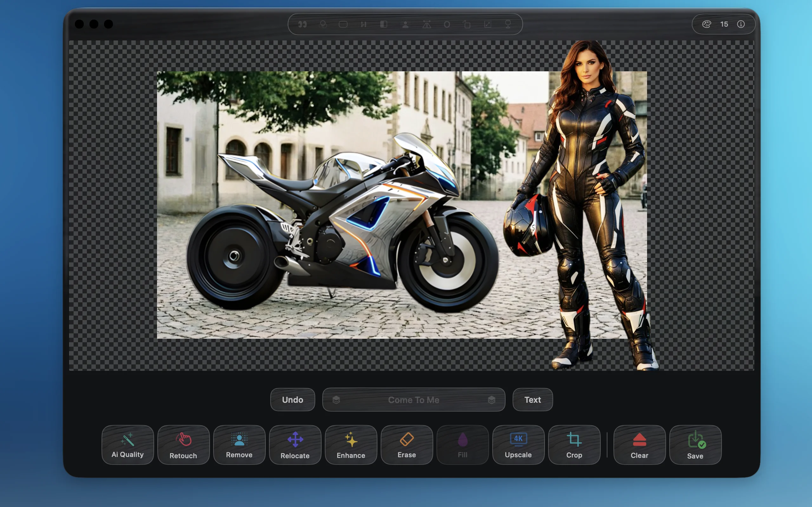Click the eyes icon in top toolbar
812x507 pixels.
[302, 24]
